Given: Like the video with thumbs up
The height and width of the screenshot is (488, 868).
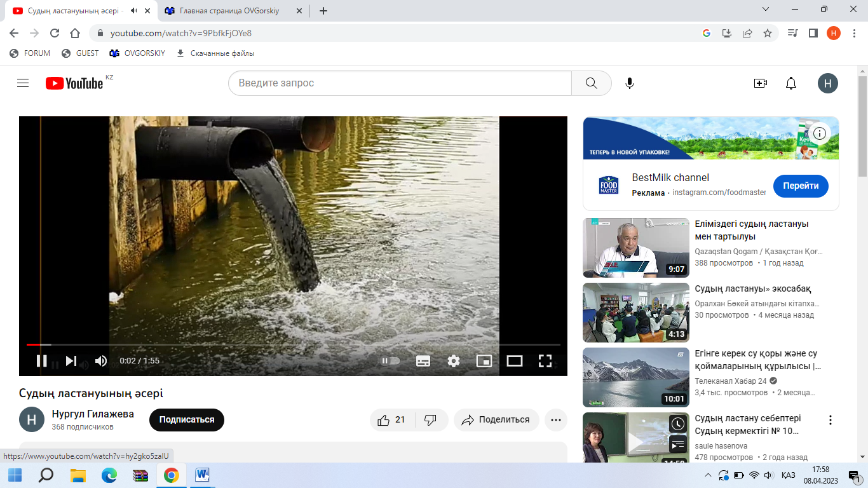Looking at the screenshot, I should [391, 420].
